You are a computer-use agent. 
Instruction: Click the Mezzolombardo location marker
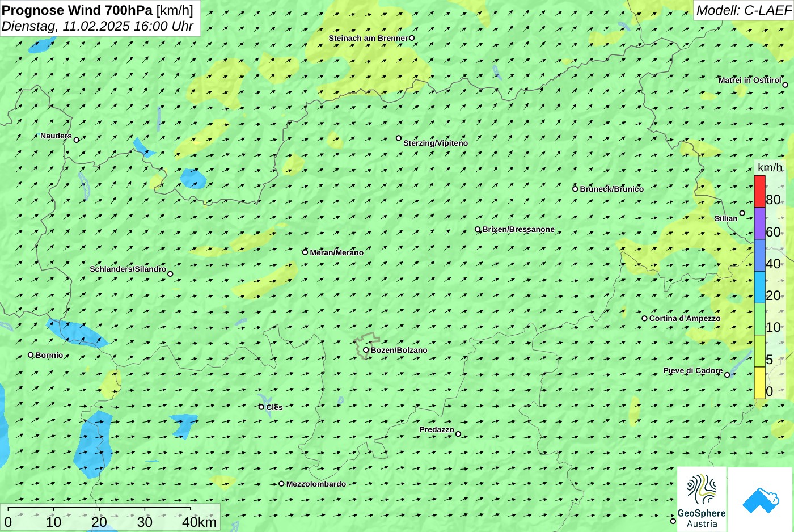pos(281,484)
